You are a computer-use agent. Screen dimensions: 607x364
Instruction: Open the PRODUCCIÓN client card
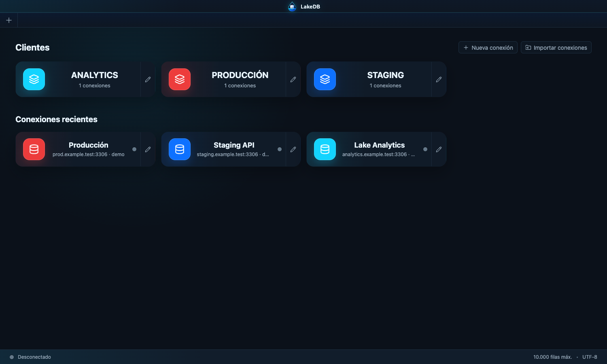pos(223,79)
